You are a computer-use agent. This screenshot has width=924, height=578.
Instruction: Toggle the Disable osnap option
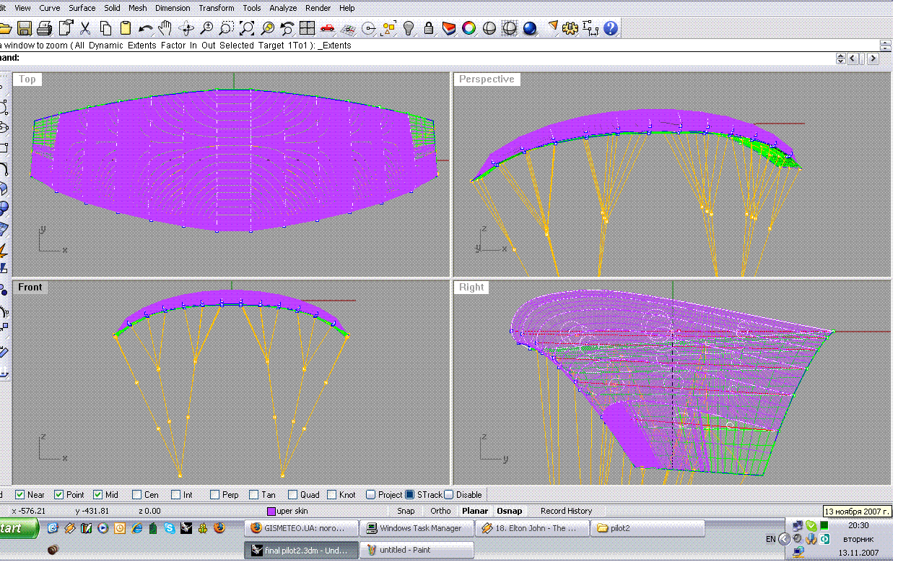(x=449, y=495)
